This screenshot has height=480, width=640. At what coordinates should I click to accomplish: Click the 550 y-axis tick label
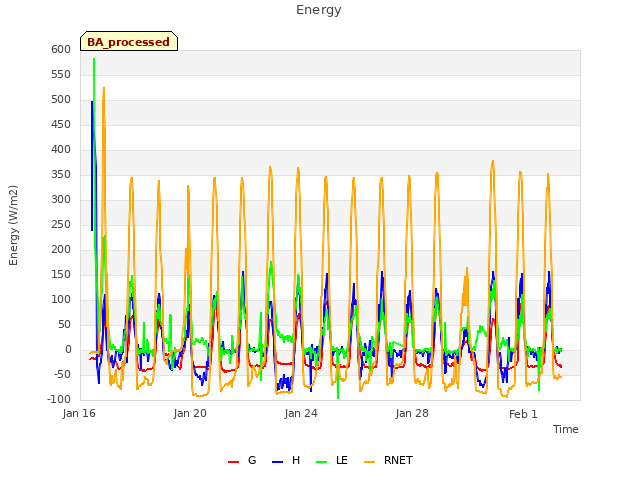(61, 74)
